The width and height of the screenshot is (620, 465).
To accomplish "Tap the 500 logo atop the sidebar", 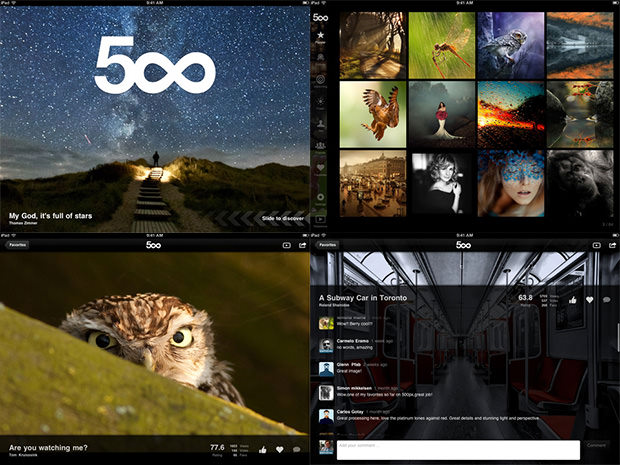I will point(320,18).
